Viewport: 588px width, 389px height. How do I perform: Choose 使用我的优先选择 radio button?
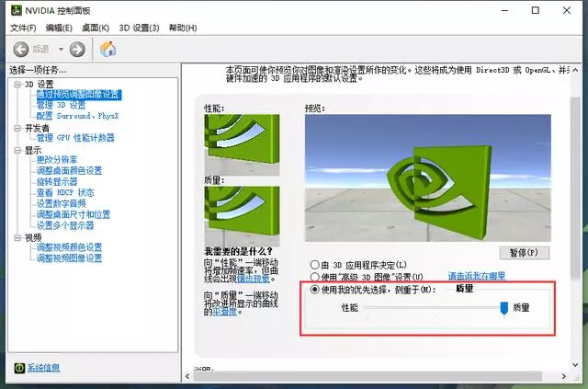click(x=315, y=290)
